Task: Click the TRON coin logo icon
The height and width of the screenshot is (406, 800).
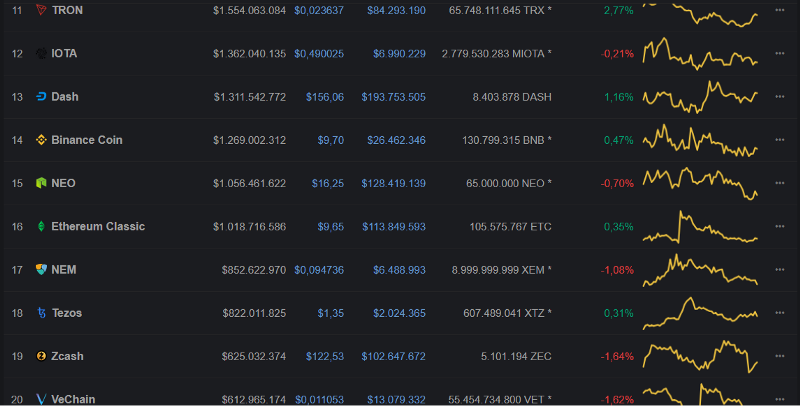Action: click(41, 10)
